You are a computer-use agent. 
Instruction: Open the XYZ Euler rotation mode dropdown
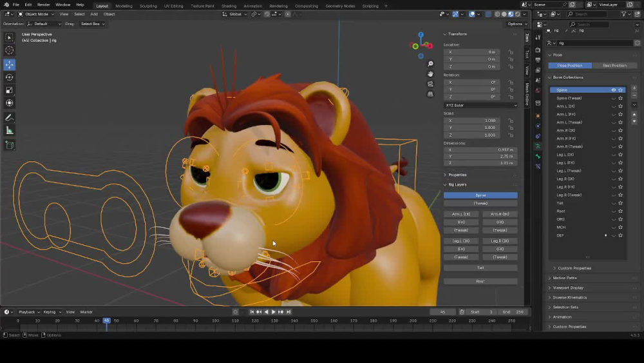coord(480,105)
